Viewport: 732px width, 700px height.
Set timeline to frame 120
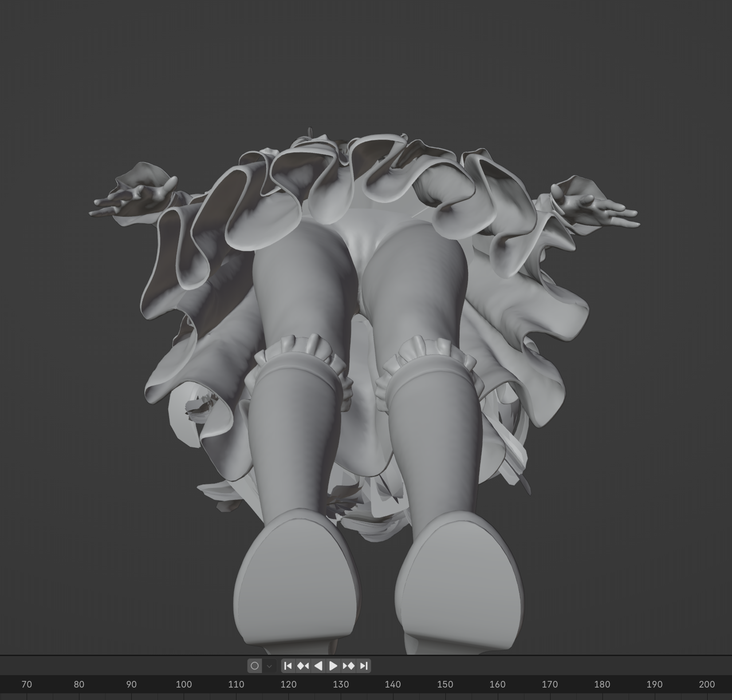pos(288,684)
